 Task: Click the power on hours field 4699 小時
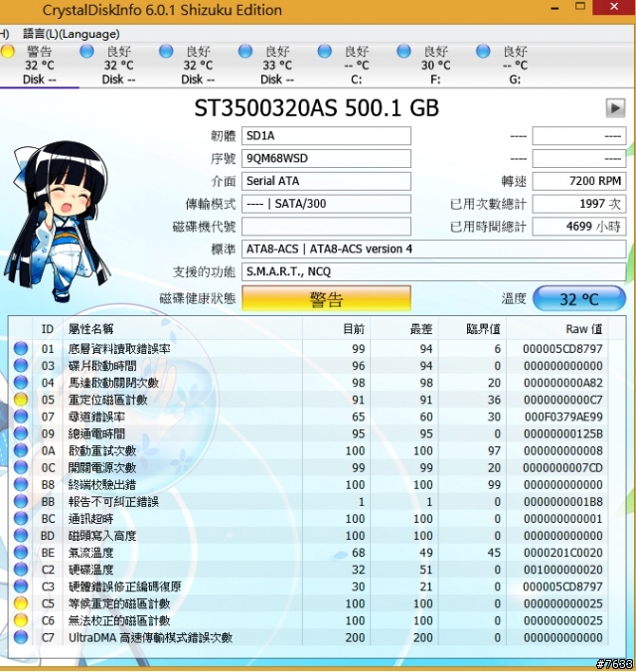pyautogui.click(x=579, y=227)
